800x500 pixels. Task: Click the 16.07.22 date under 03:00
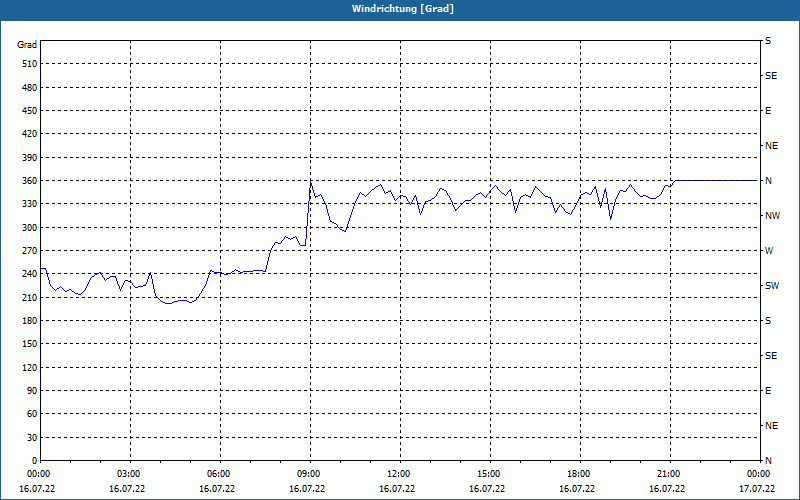127,489
